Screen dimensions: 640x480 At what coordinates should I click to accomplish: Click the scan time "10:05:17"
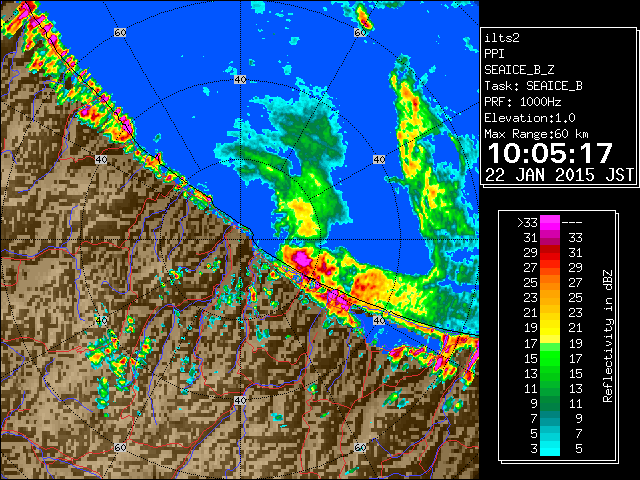click(550, 153)
